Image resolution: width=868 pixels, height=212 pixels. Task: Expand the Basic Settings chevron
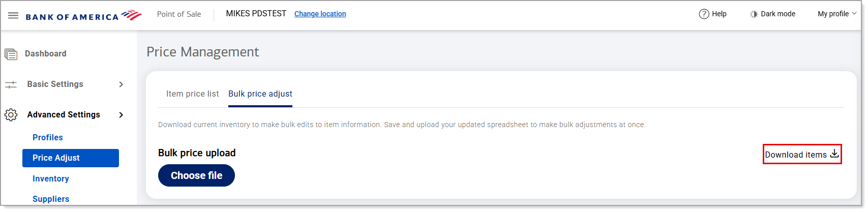coord(121,84)
